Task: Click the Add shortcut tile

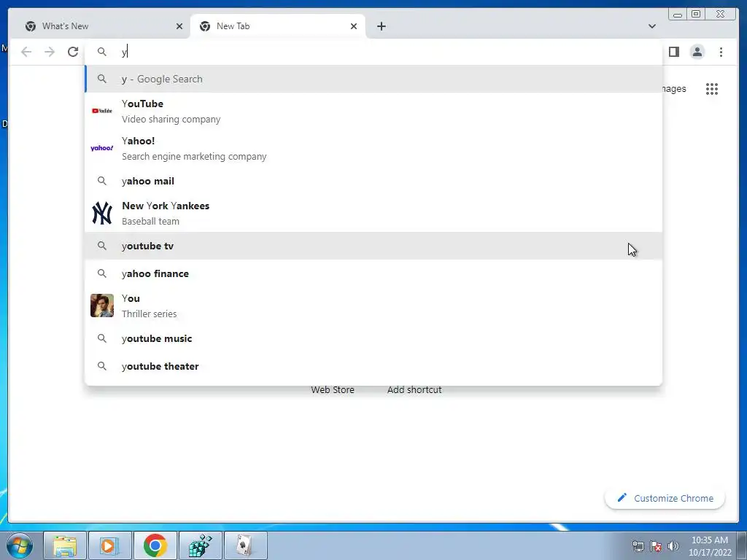Action: pos(414,389)
